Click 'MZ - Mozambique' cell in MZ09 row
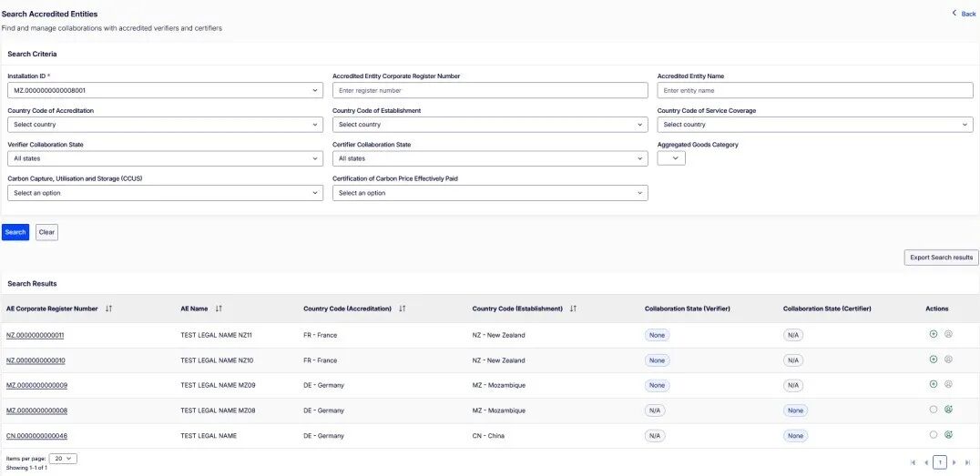Image resolution: width=980 pixels, height=476 pixels. point(499,385)
